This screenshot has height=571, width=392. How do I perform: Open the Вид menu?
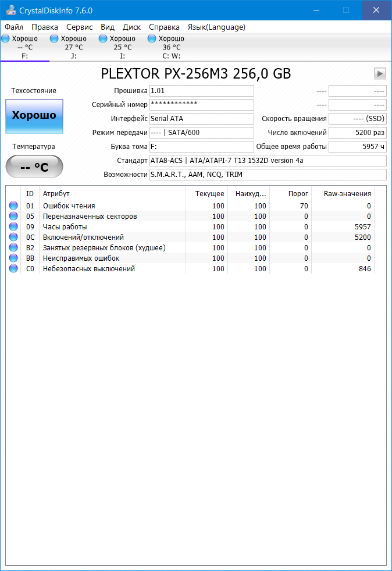pyautogui.click(x=108, y=27)
